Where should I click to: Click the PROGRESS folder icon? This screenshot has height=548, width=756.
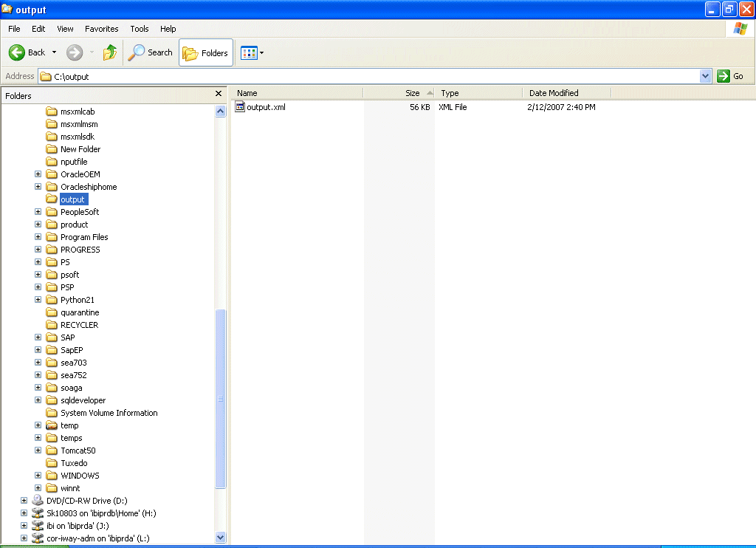point(52,250)
